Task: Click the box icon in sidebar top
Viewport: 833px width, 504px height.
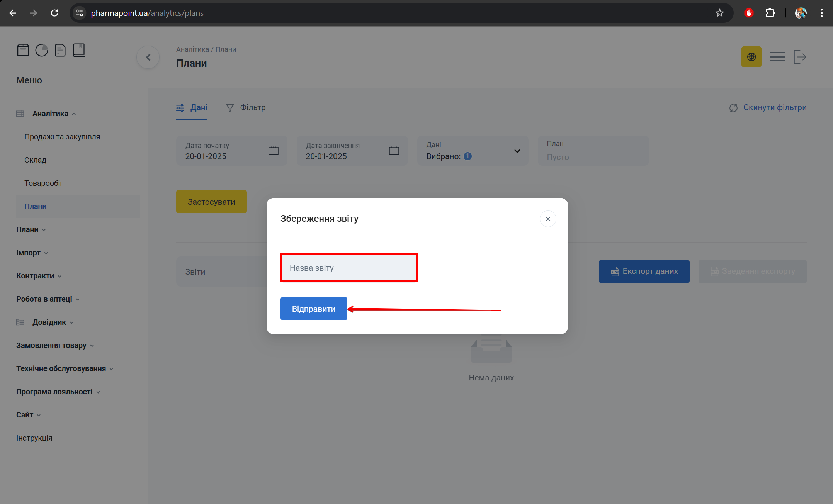Action: [23, 50]
